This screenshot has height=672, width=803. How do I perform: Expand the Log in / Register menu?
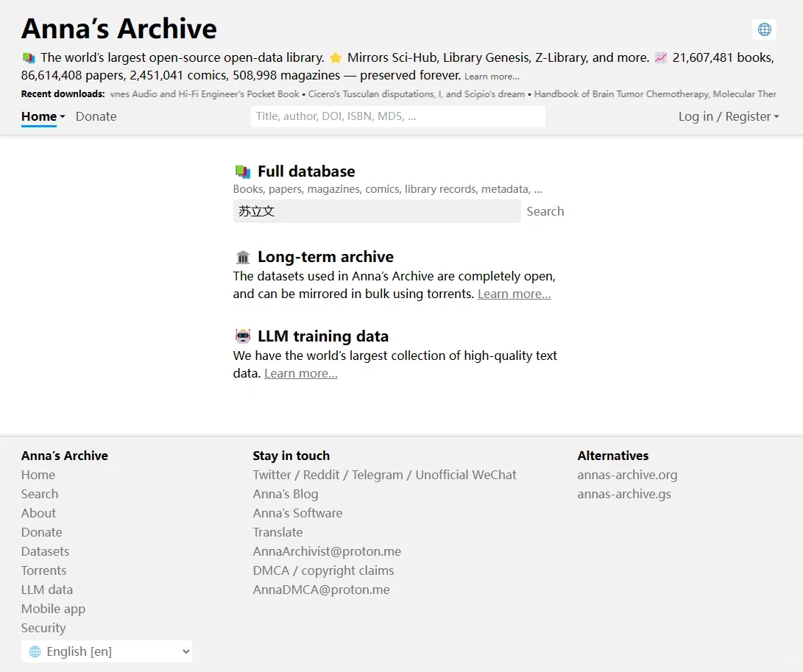(728, 117)
